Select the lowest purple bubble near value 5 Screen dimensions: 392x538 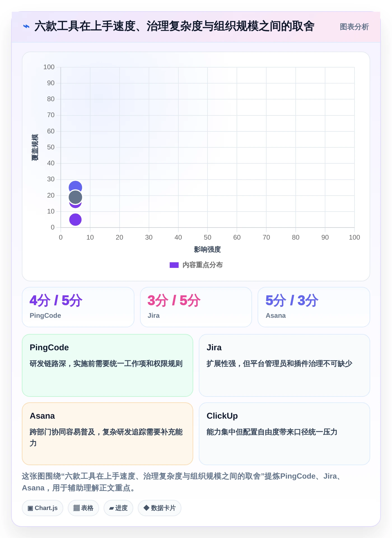75,220
